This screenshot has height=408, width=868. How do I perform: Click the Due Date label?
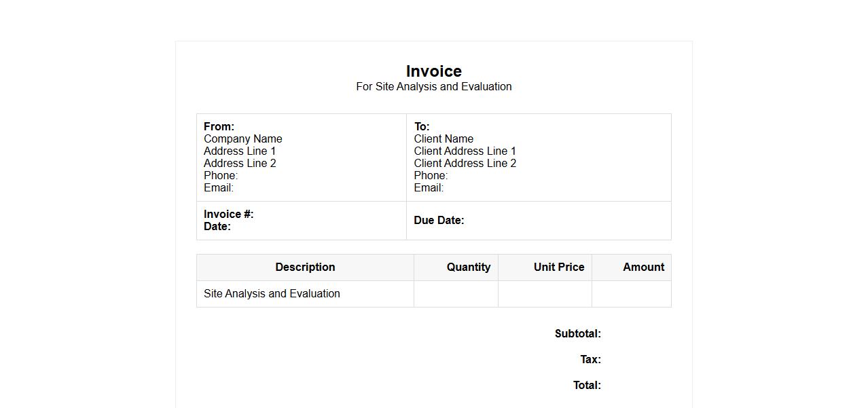pos(439,221)
